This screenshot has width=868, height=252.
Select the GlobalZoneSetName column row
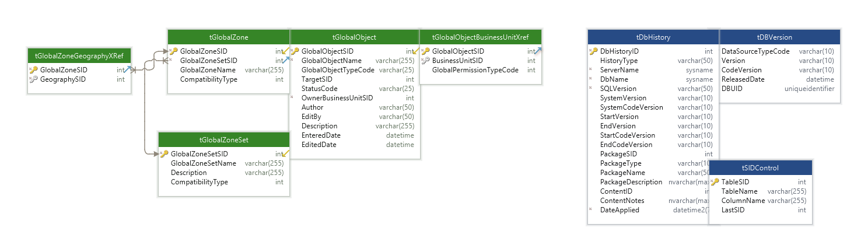pos(204,163)
